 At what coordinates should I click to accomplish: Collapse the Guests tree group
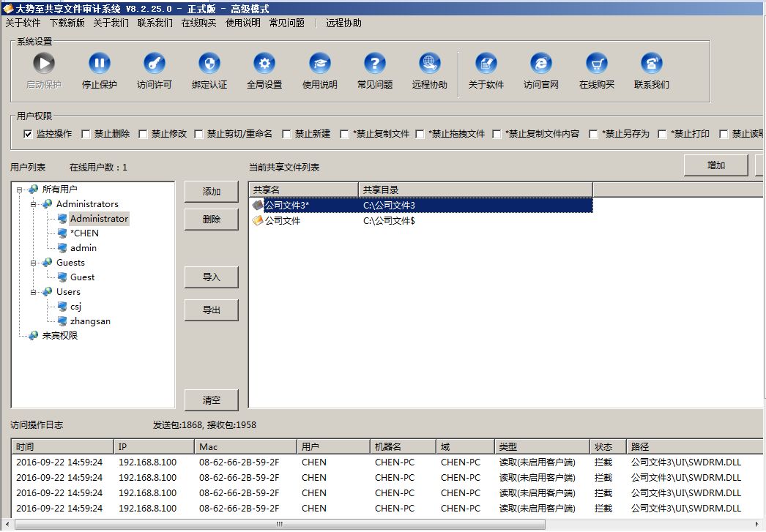click(33, 263)
